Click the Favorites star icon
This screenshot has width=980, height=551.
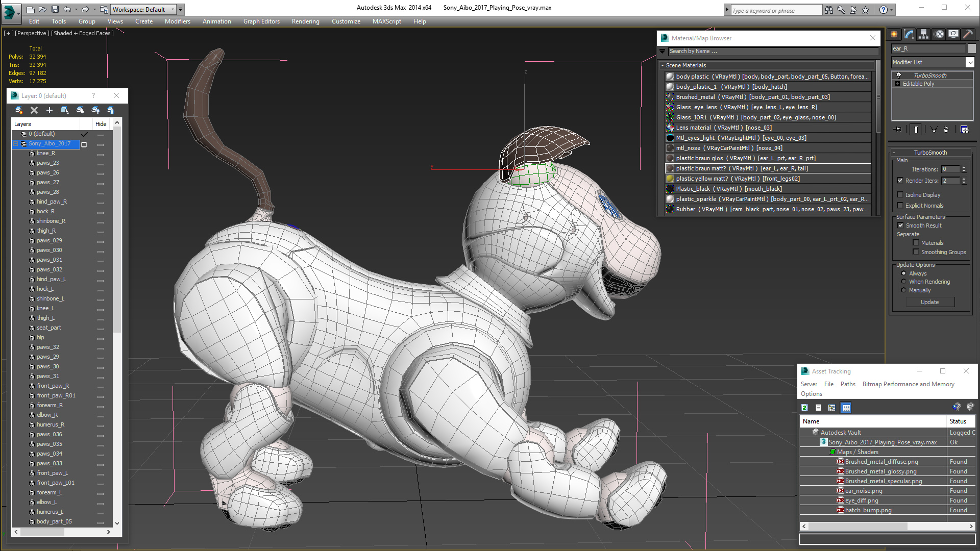(866, 10)
